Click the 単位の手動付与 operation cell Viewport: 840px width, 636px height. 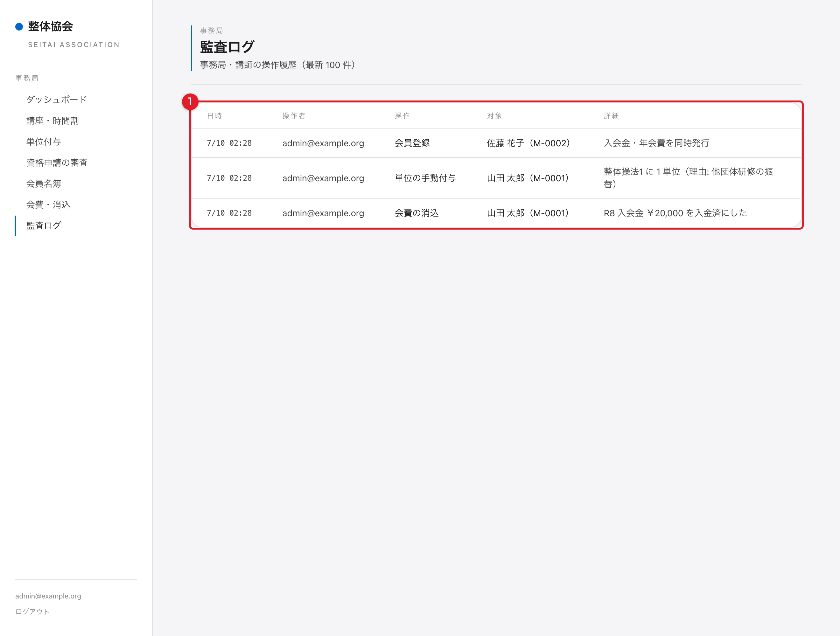[x=425, y=178]
